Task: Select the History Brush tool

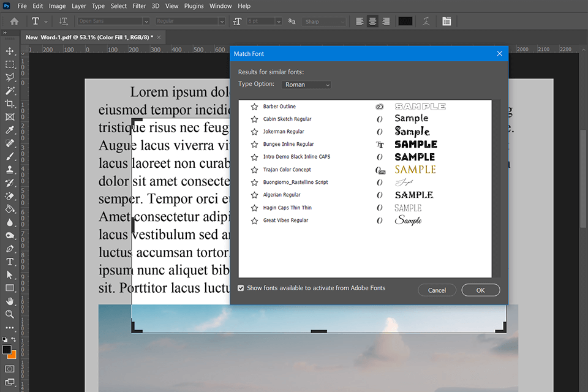Action: [x=10, y=183]
